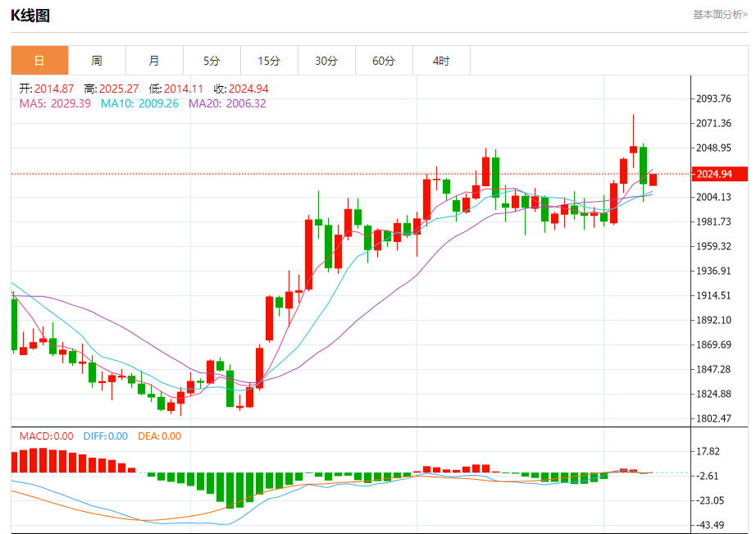Image resolution: width=756 pixels, height=534 pixels.
Task: Open the 30分 interval tab
Action: click(326, 61)
